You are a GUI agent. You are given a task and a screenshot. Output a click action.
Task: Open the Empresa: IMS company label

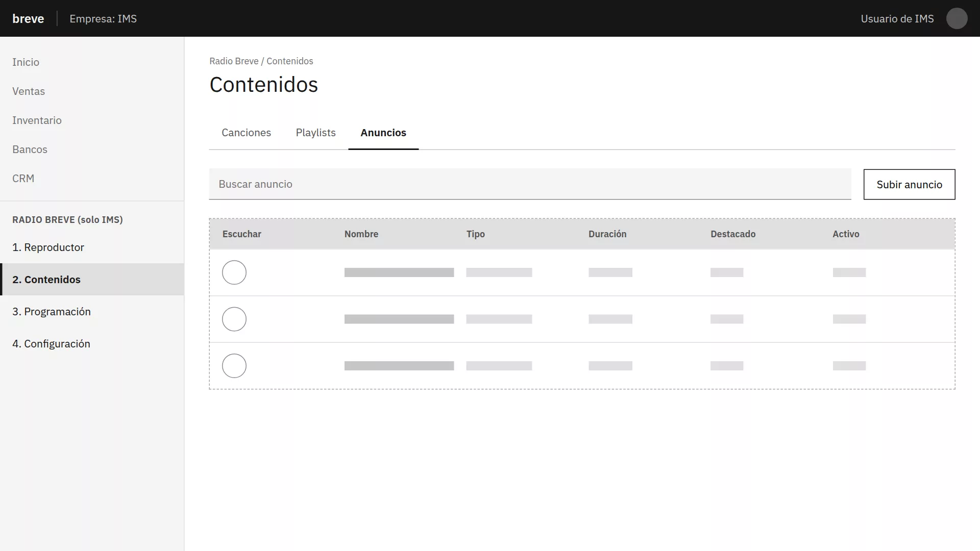click(x=103, y=19)
